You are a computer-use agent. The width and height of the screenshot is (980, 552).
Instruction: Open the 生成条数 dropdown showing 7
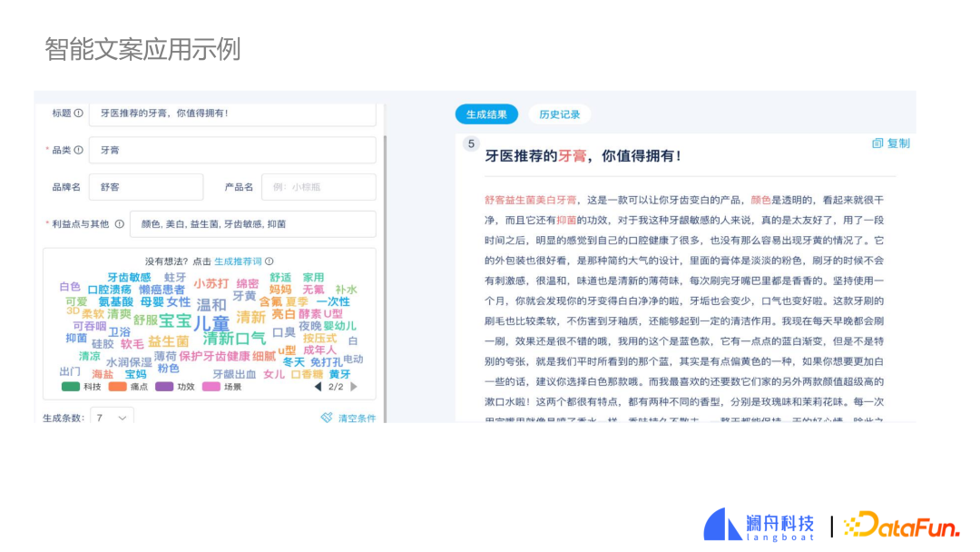pyautogui.click(x=112, y=417)
